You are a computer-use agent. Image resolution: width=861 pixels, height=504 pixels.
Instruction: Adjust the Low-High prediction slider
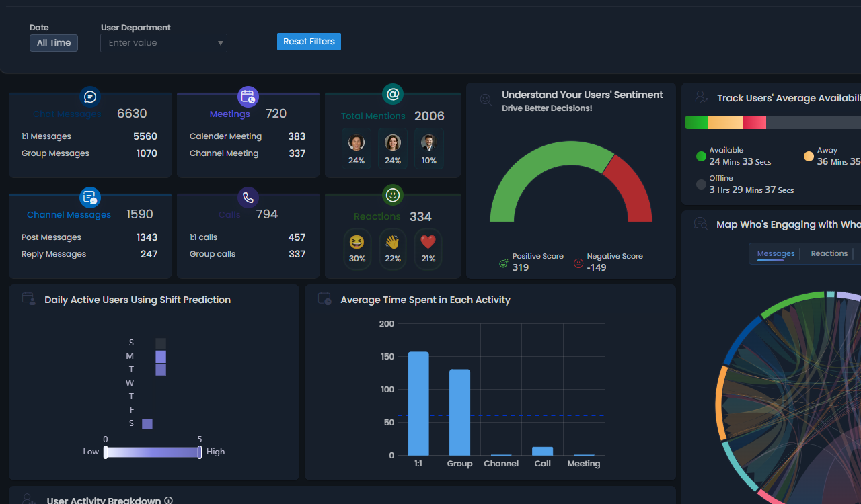tap(152, 452)
